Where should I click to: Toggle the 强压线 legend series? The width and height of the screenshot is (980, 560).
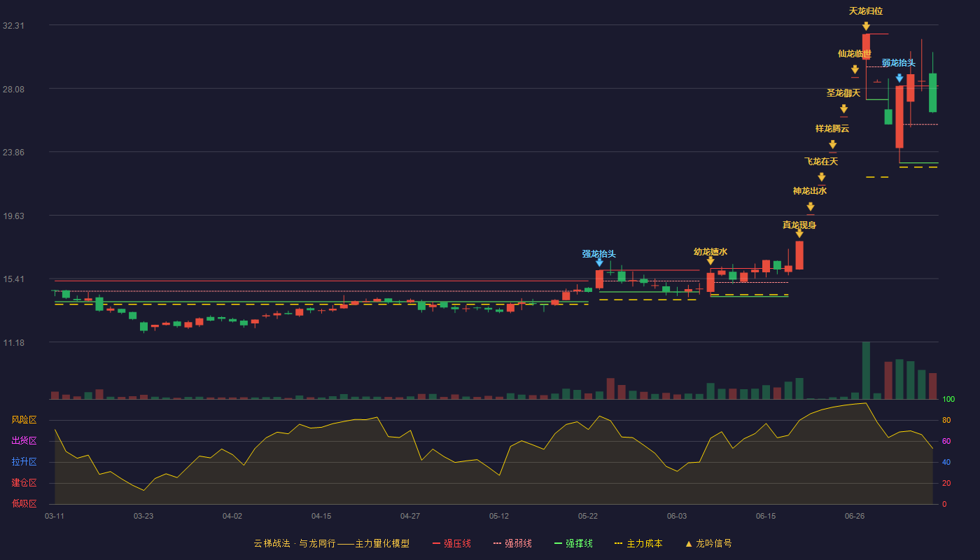pos(451,543)
